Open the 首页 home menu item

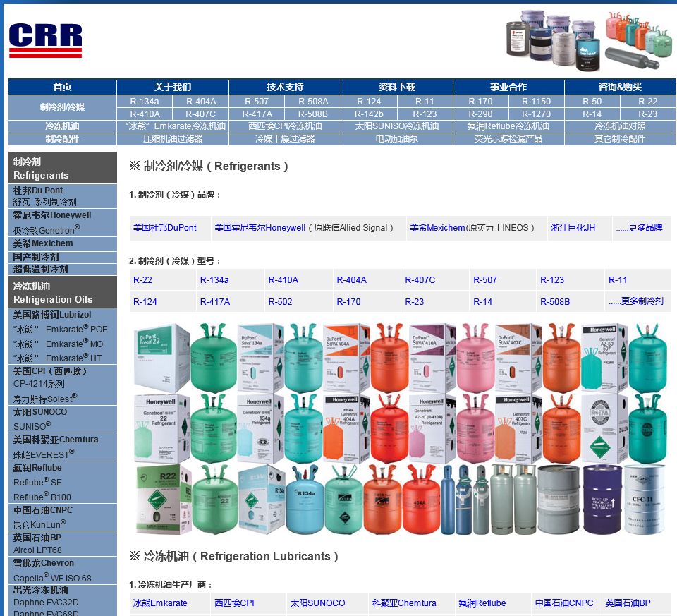[62, 87]
